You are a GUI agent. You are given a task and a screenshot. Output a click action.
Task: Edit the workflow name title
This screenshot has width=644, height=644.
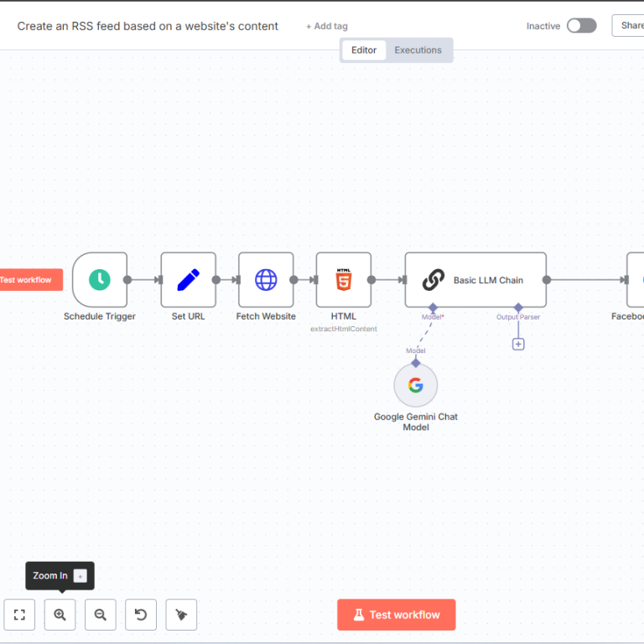click(148, 26)
